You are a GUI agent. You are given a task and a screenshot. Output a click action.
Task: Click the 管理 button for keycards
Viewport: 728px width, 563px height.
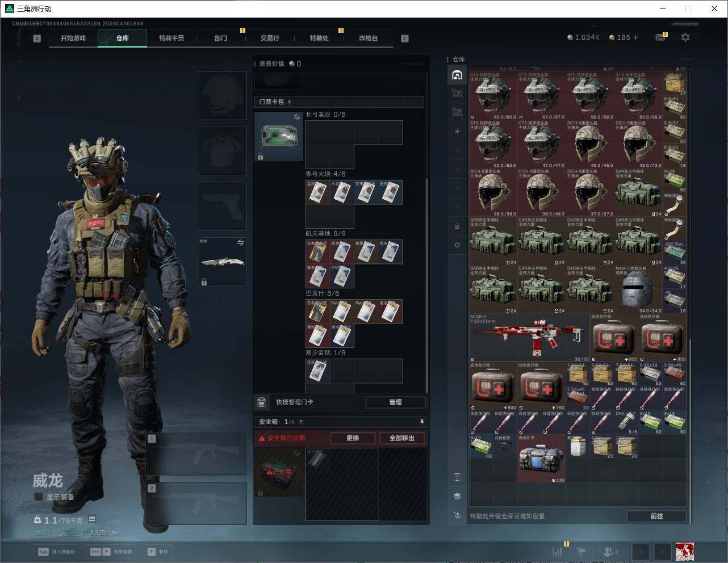(x=395, y=402)
